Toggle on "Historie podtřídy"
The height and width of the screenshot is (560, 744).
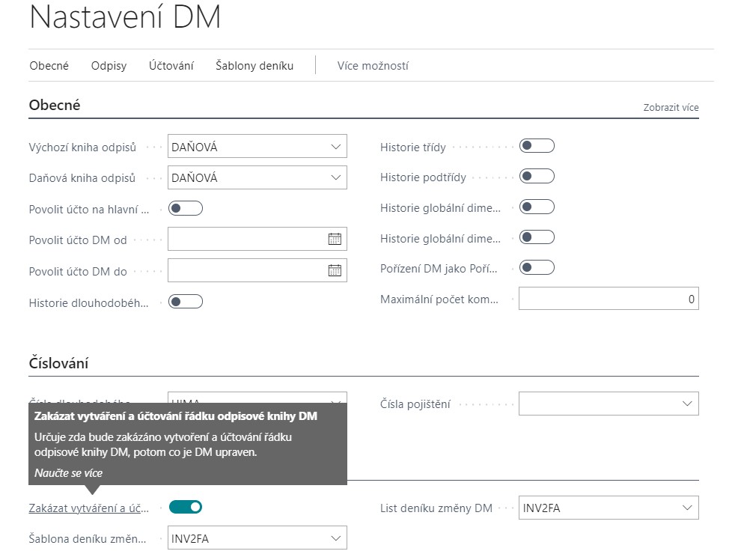[537, 177]
